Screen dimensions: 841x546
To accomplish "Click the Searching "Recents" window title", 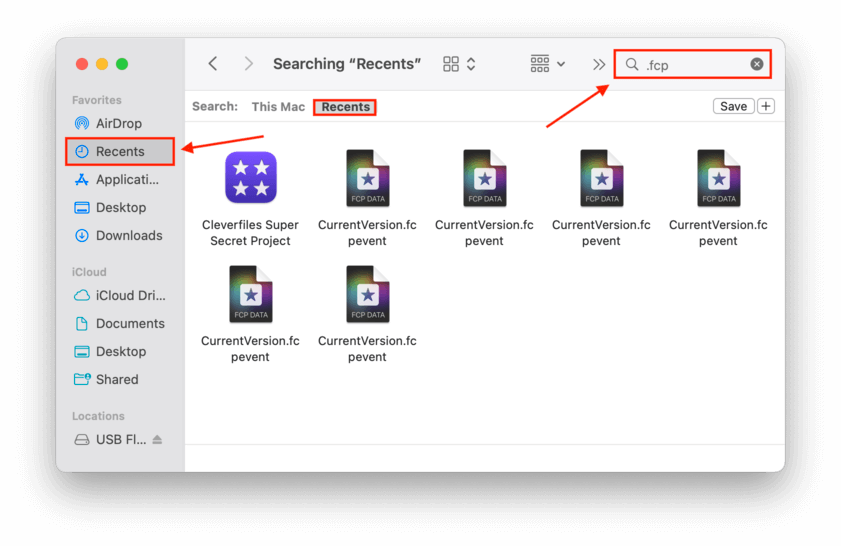I will pos(347,64).
